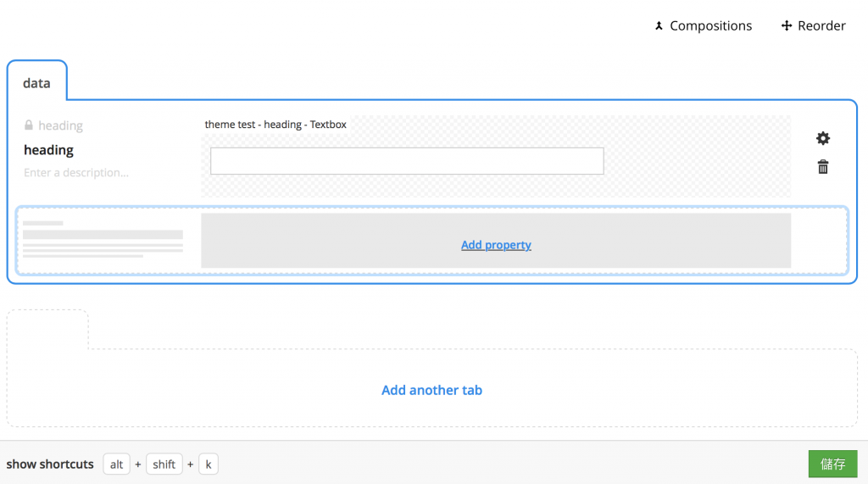Open the Compositions dialog
This screenshot has height=484, width=868.
pyautogui.click(x=703, y=25)
